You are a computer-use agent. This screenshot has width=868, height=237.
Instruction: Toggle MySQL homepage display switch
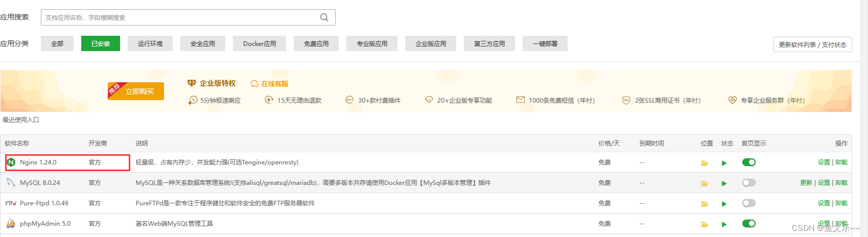[749, 183]
